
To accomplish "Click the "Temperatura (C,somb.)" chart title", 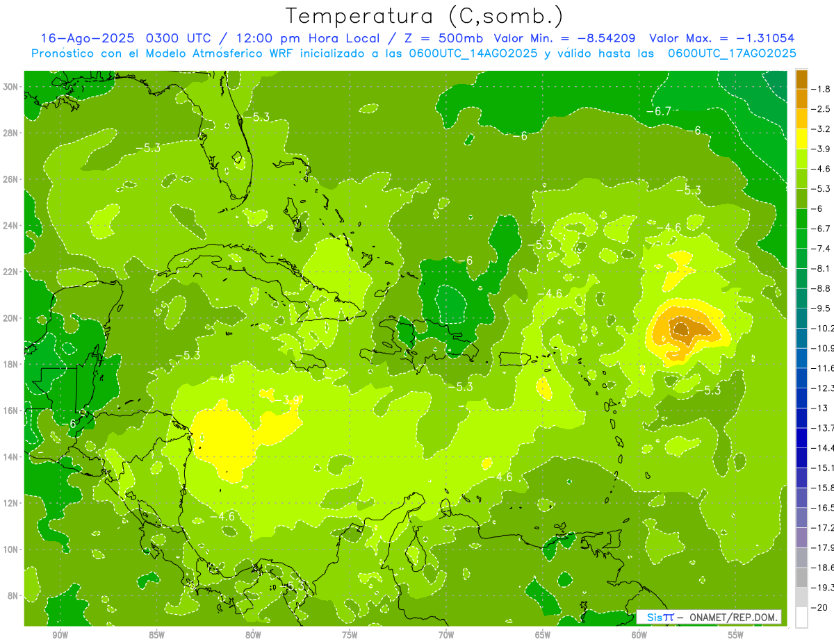I will coord(425,17).
